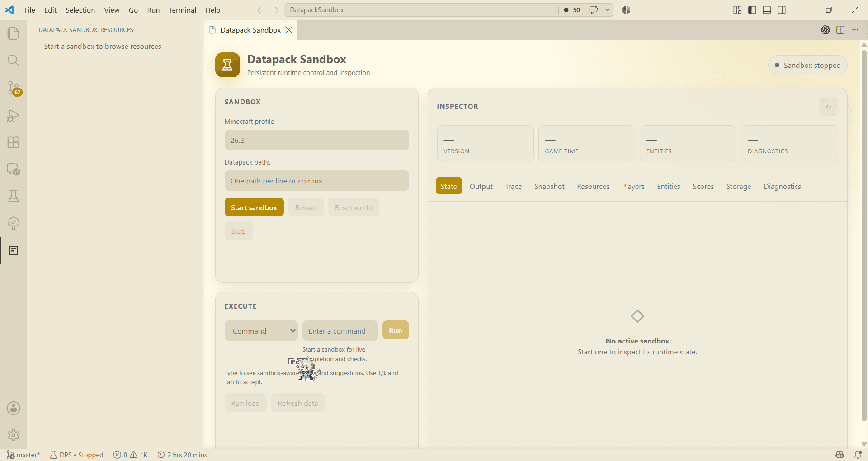Click the Minecraft profile input field
Image resolution: width=868 pixels, height=461 pixels.
click(317, 140)
